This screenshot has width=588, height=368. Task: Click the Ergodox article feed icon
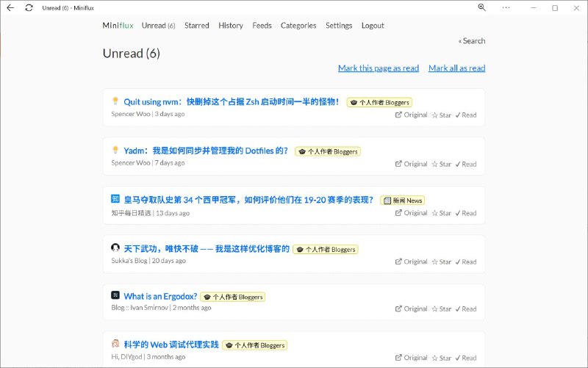pos(115,295)
